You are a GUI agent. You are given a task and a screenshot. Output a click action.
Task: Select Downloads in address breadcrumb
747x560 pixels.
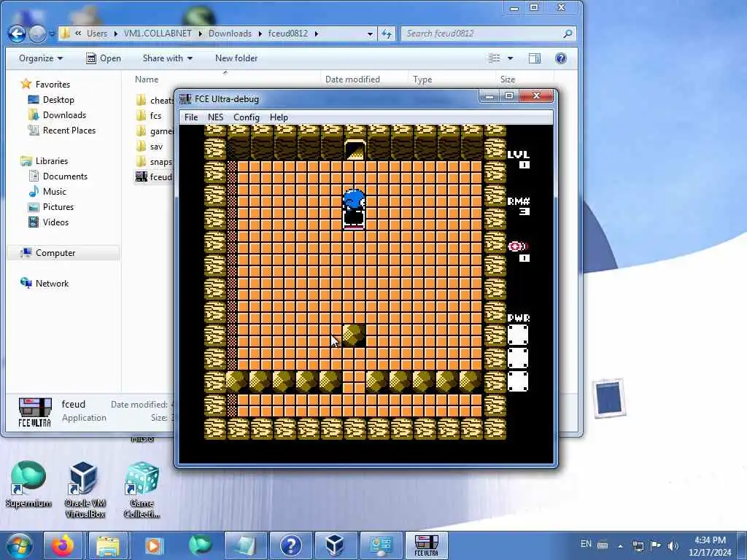[x=230, y=34]
